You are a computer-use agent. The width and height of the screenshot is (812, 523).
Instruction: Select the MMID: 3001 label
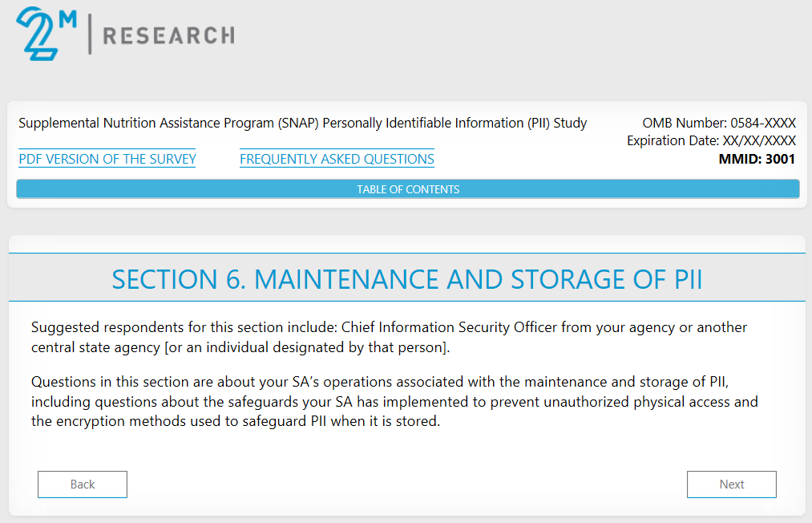(757, 159)
